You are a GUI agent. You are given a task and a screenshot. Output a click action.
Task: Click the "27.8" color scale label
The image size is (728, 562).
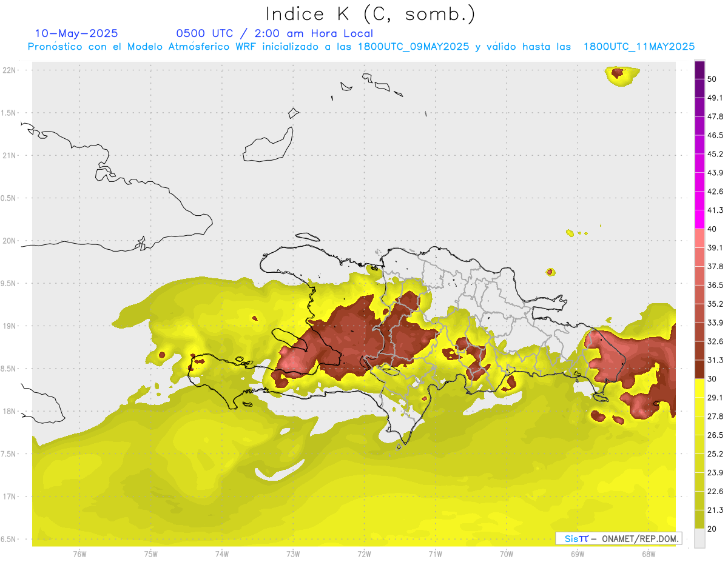(715, 416)
